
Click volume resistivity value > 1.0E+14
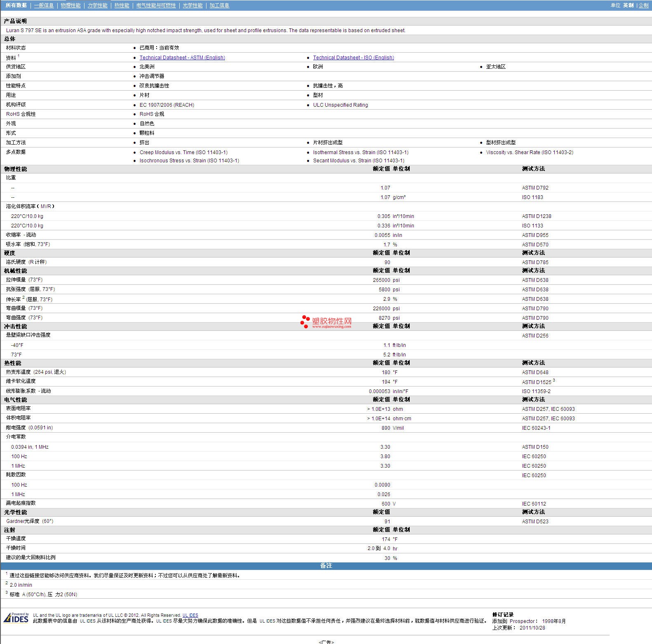(x=378, y=419)
